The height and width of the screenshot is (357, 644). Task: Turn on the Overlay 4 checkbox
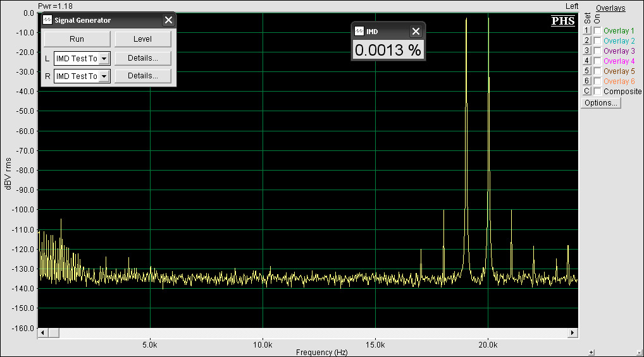(x=597, y=61)
